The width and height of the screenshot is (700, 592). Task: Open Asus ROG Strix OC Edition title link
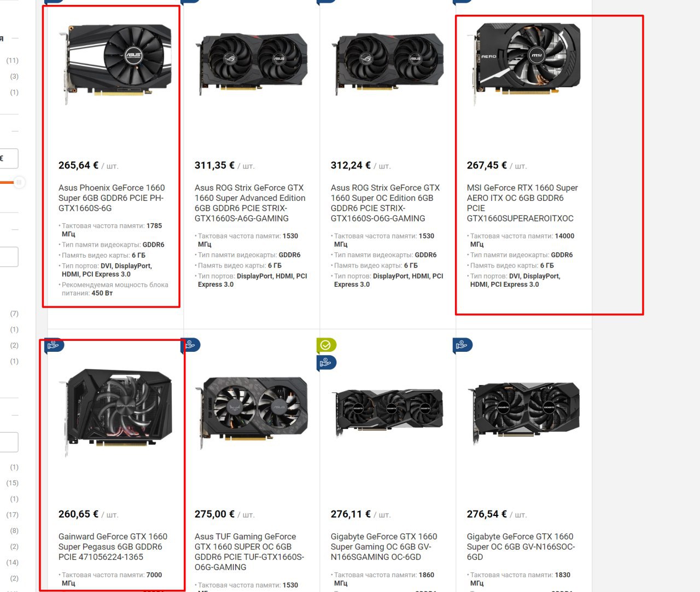coord(386,203)
